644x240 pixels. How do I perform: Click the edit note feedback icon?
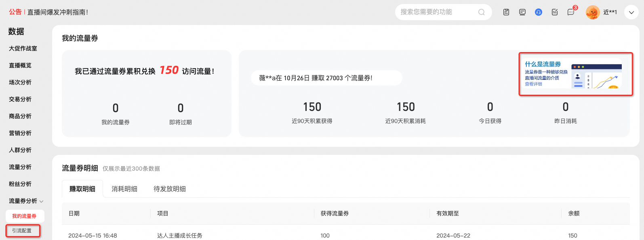(x=555, y=12)
